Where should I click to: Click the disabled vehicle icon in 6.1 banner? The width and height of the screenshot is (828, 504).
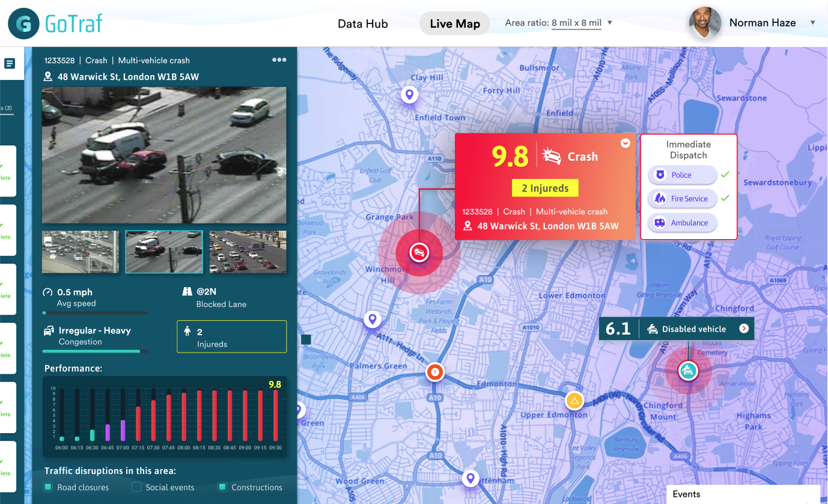(x=652, y=329)
